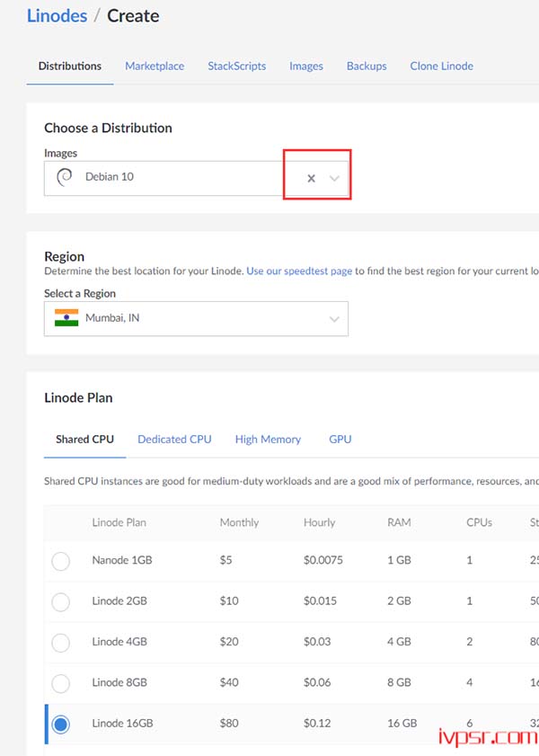This screenshot has height=756, width=539.
Task: Switch to Dedicated CPU plan tab
Action: click(174, 440)
